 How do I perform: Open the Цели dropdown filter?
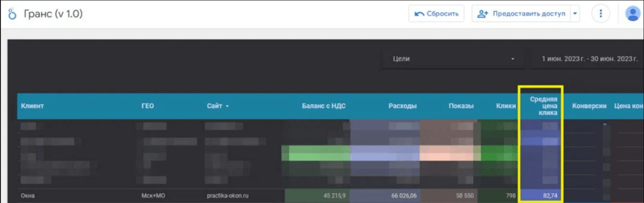pos(453,59)
